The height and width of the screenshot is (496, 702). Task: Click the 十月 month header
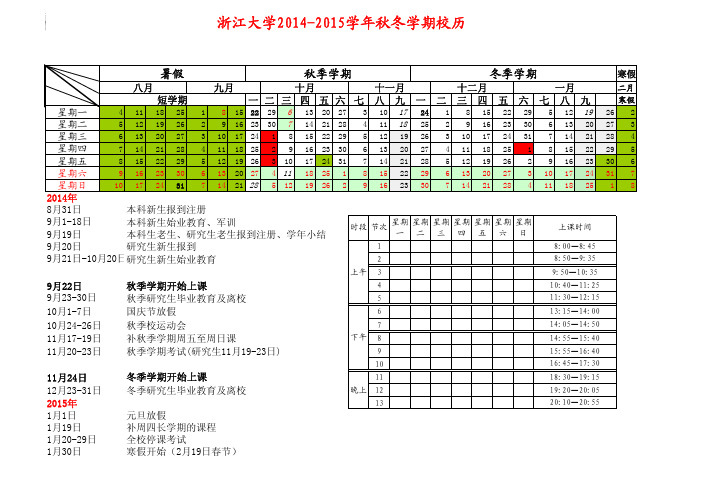tap(304, 88)
